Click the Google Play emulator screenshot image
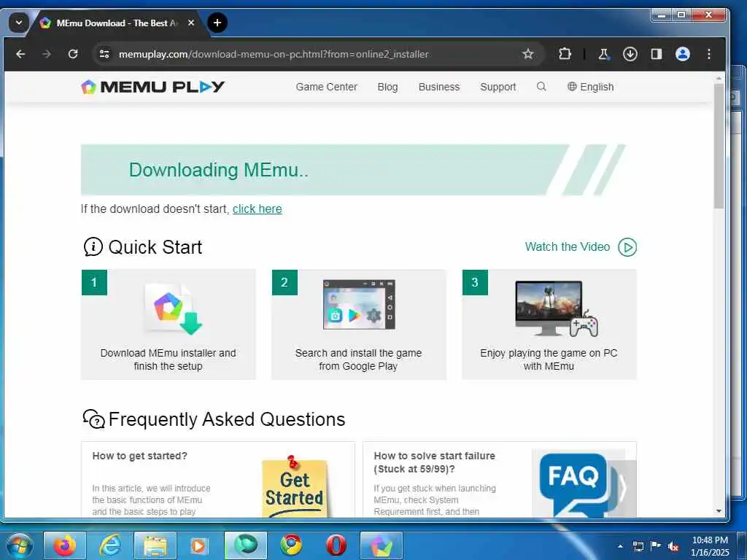 click(x=359, y=305)
